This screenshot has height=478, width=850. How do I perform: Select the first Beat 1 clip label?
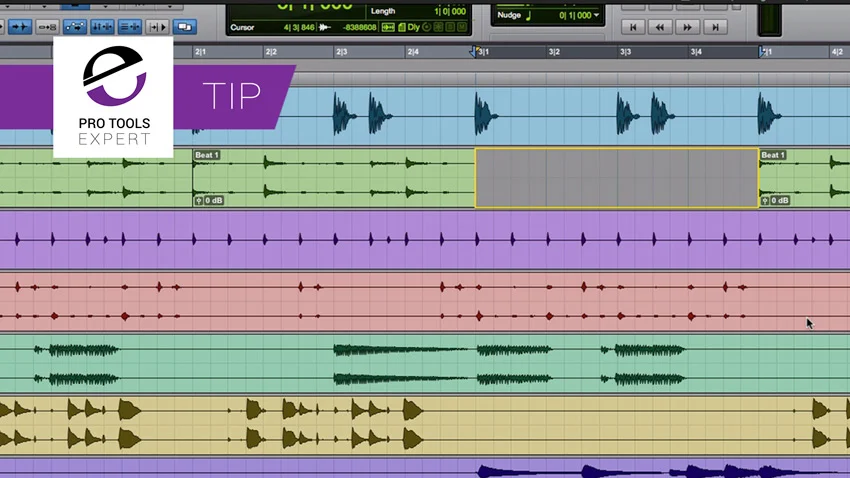207,155
